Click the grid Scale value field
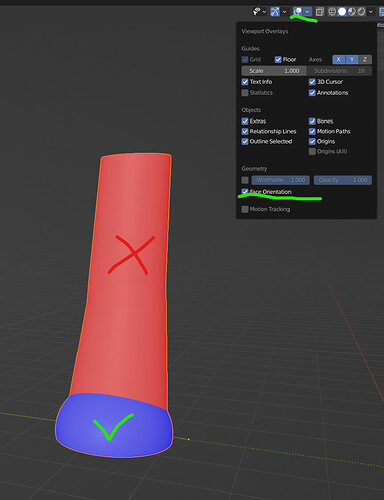 pos(274,71)
